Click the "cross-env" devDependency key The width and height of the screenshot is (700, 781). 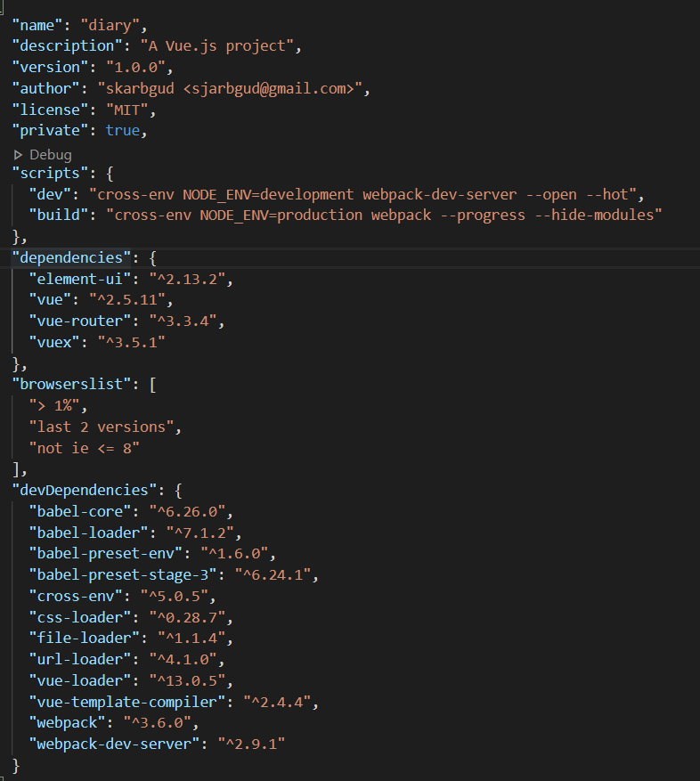coord(76,596)
